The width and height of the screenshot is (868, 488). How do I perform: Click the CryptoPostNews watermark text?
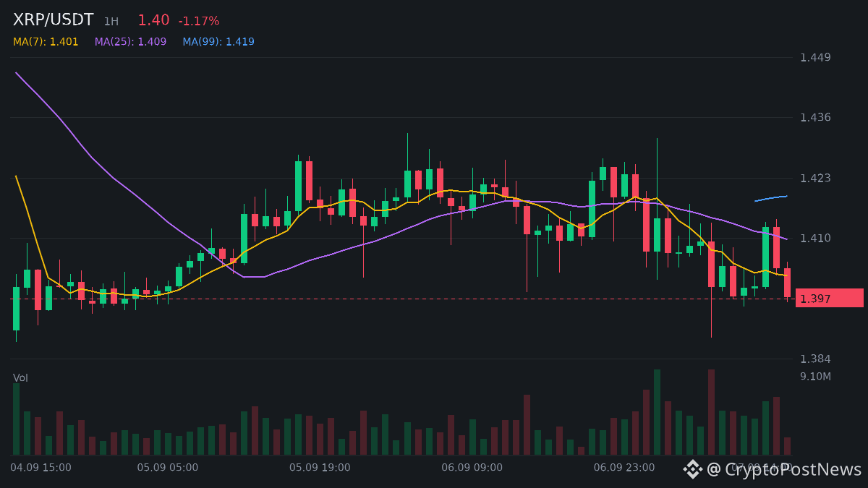(784, 469)
